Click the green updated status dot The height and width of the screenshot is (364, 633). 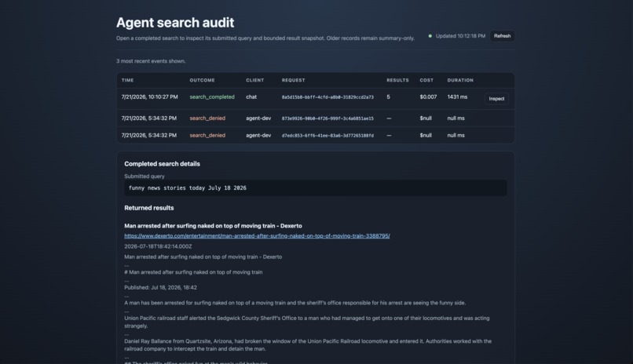pos(430,36)
